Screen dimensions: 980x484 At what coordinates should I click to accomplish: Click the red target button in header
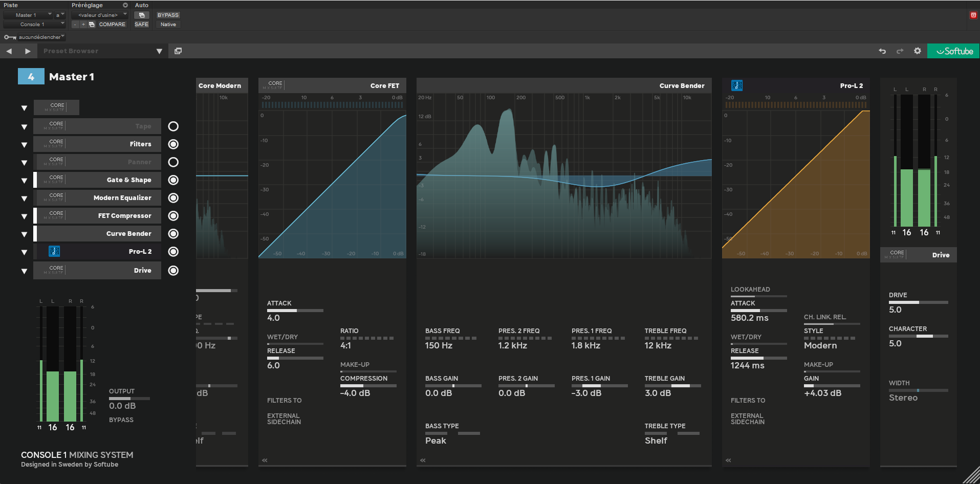[973, 15]
